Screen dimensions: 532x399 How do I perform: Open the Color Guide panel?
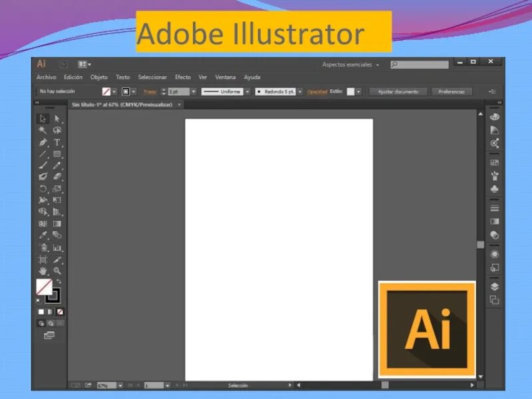tap(495, 130)
